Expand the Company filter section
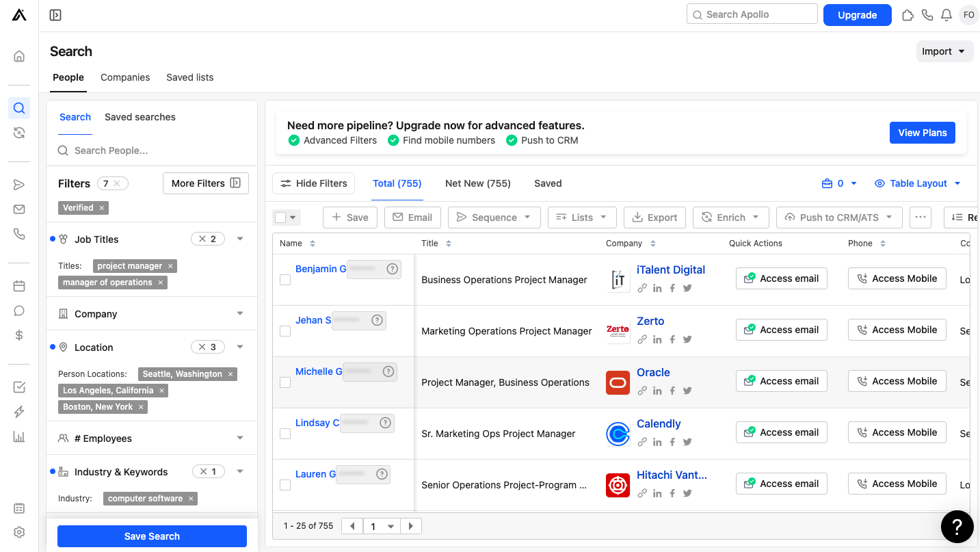 click(x=239, y=314)
